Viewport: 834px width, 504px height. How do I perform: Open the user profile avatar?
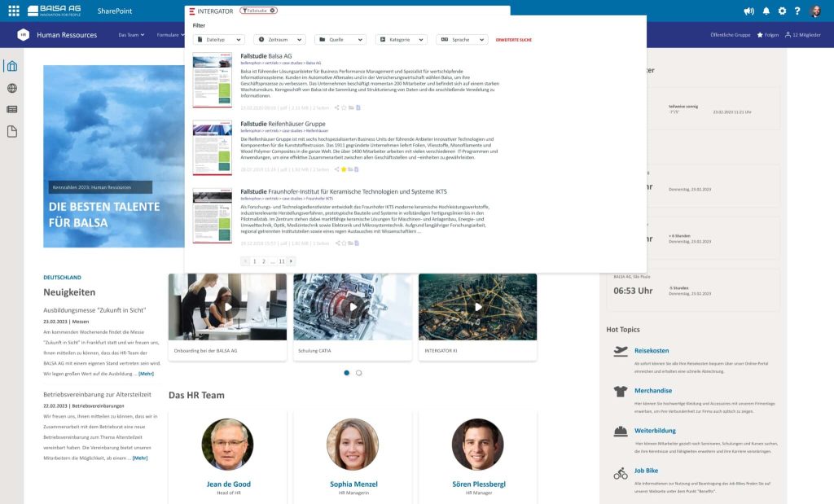pyautogui.click(x=816, y=11)
